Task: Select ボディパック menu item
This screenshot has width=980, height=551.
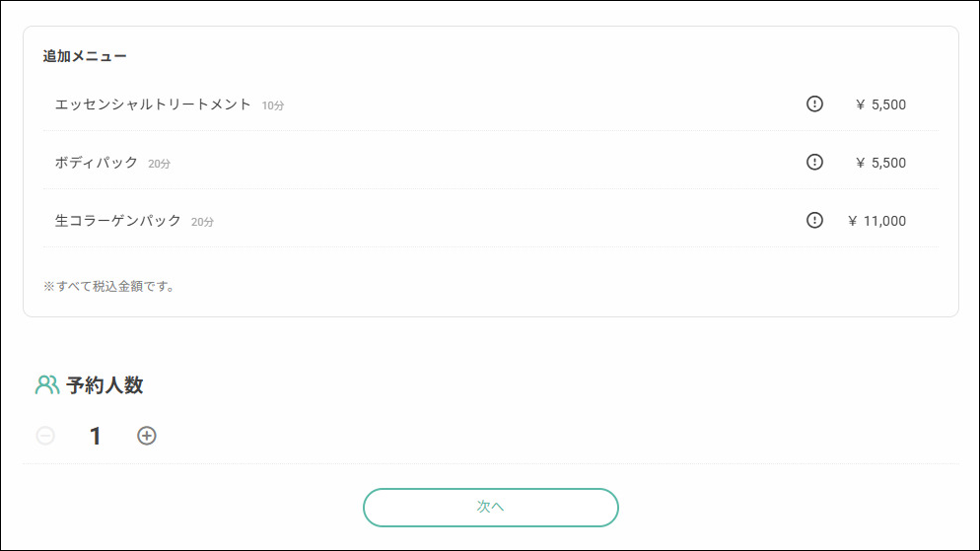Action: [491, 163]
